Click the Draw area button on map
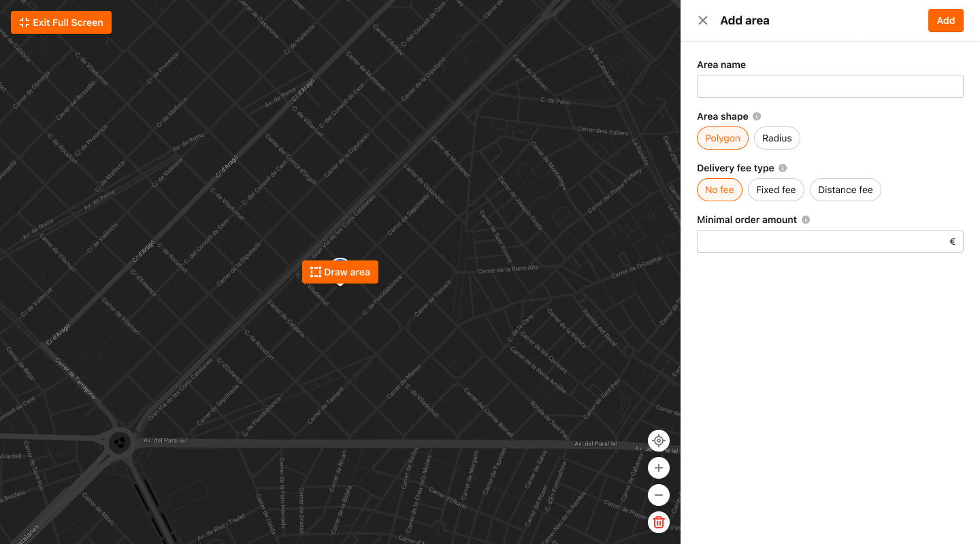980x544 pixels. click(340, 273)
